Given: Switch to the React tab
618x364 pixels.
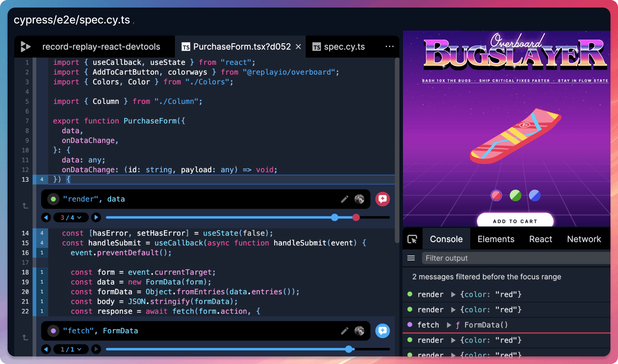Looking at the screenshot, I should 540,239.
